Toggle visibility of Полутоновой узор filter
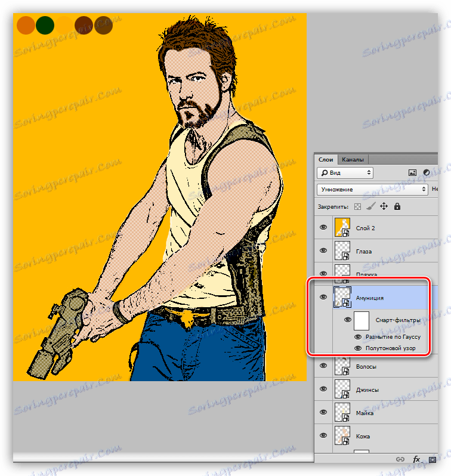Image resolution: width=451 pixels, height=476 pixels. 358,348
